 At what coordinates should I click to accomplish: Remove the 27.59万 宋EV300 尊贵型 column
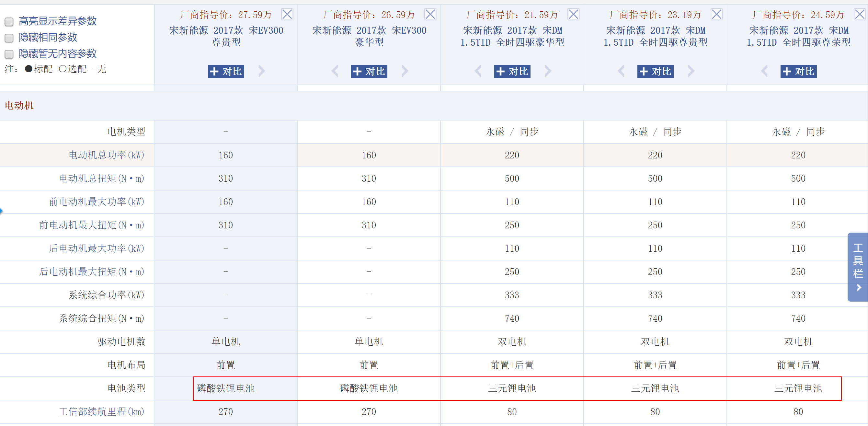tap(287, 15)
